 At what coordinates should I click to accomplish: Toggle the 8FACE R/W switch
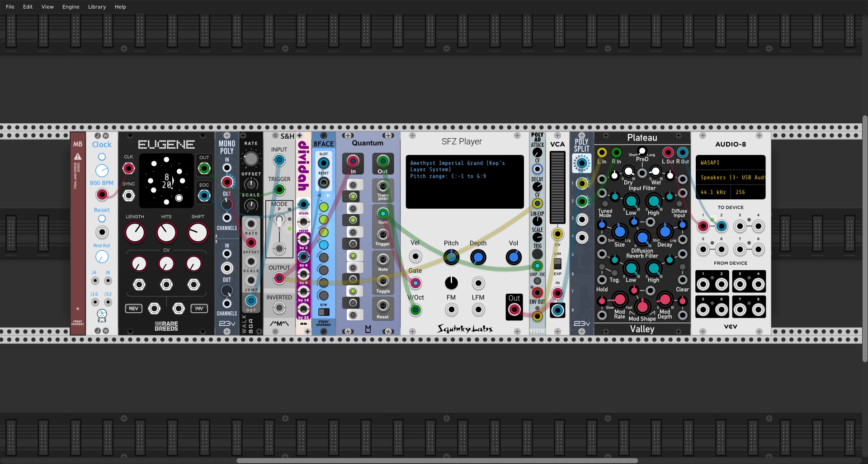coord(324,312)
